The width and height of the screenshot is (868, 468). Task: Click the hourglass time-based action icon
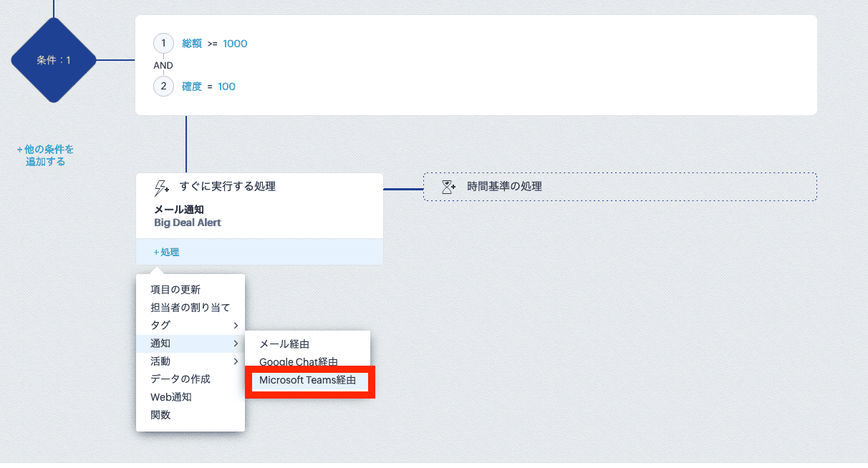(x=449, y=187)
